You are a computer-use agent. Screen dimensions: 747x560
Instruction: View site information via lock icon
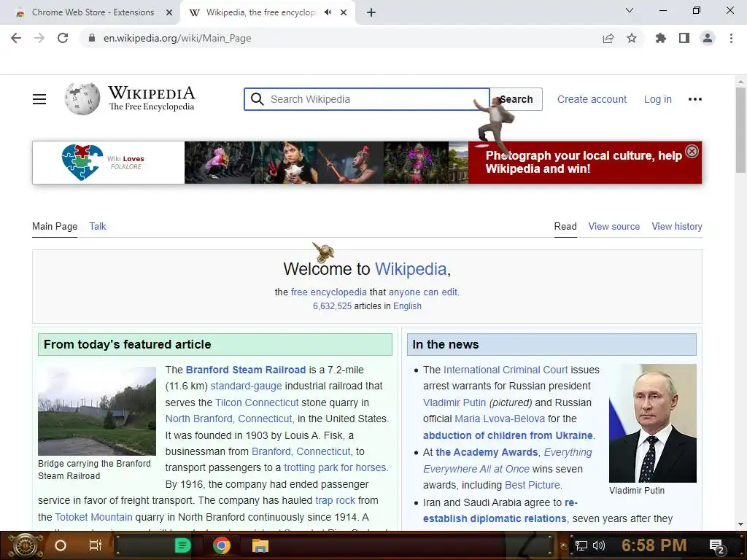tap(92, 38)
